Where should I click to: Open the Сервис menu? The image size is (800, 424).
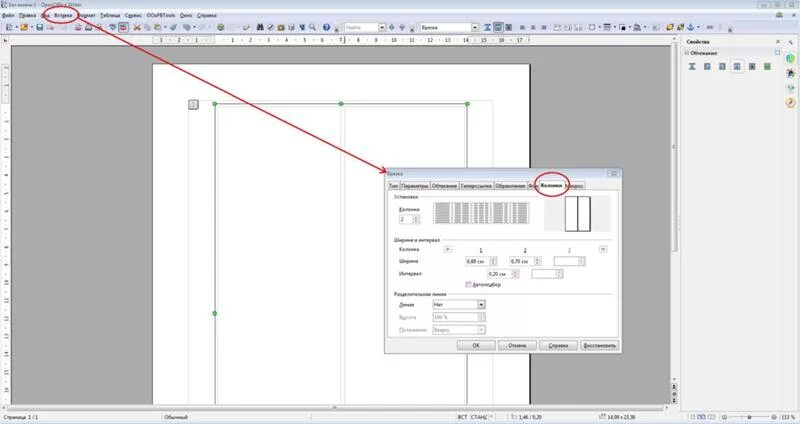pyautogui.click(x=133, y=16)
